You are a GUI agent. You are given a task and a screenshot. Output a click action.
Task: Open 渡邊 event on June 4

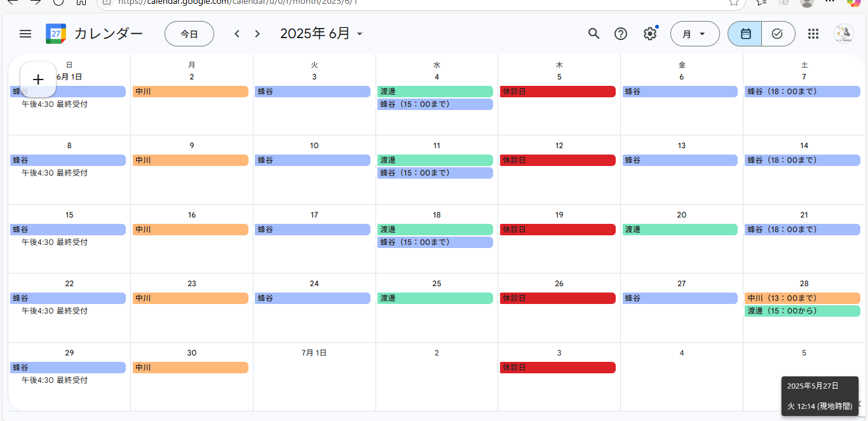click(x=435, y=92)
